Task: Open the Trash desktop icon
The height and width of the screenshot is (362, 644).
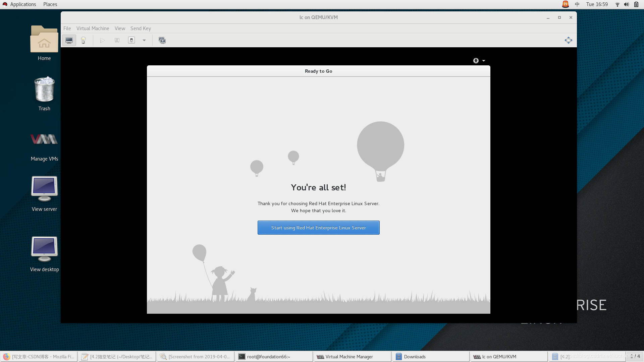Action: pos(44,94)
